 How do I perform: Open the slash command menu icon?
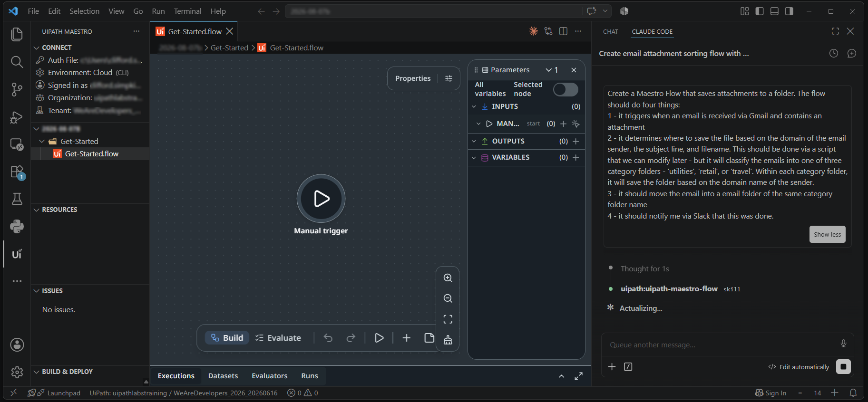point(628,367)
